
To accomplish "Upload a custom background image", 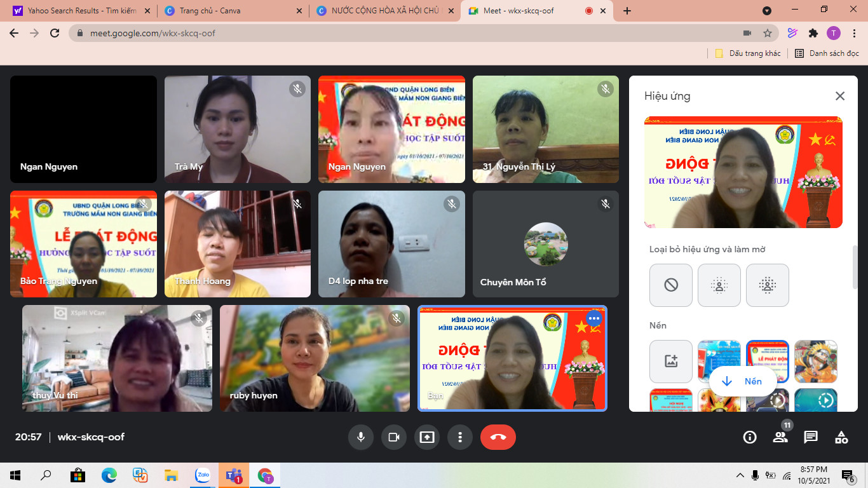I will point(671,361).
